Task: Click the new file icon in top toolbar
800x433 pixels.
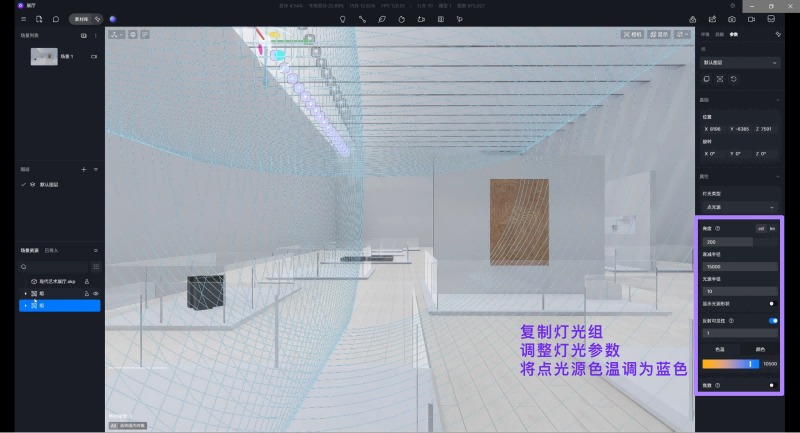Action: coord(39,19)
